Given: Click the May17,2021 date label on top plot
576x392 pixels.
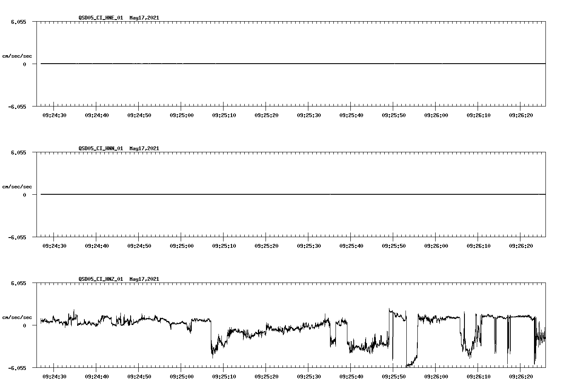Looking at the screenshot, I should tap(144, 18).
